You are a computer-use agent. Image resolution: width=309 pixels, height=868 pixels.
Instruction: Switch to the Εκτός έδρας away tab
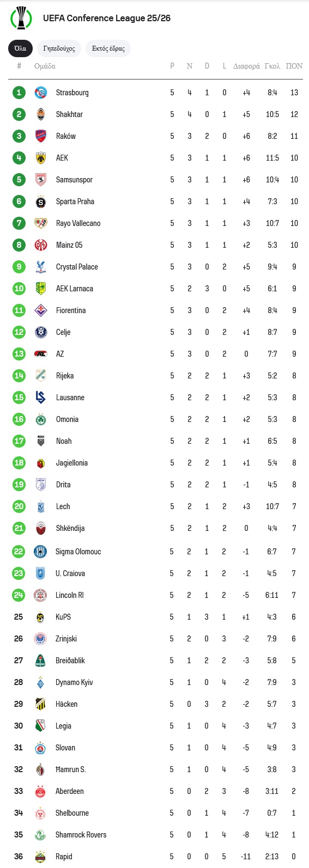(x=108, y=48)
